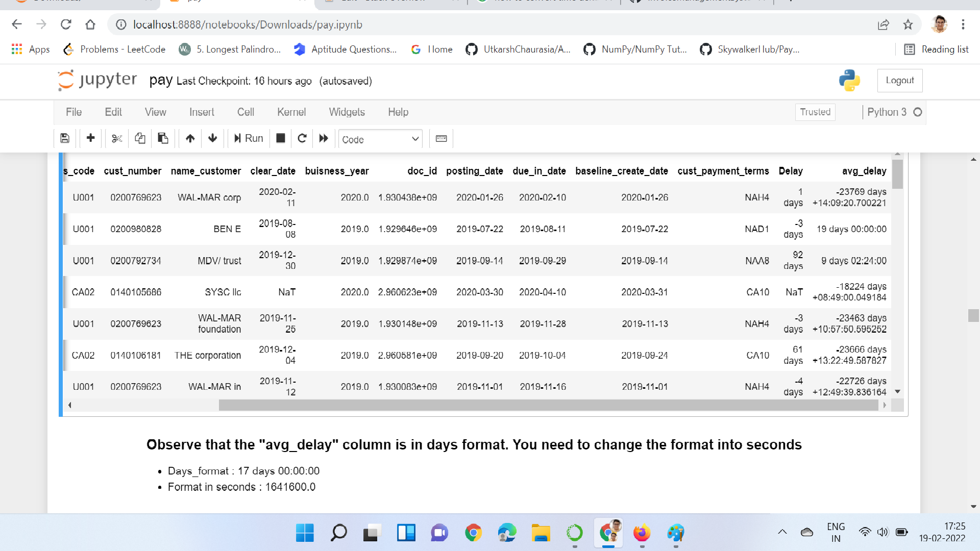Open the command palette keyboard icon
This screenshot has width=980, height=551.
(x=442, y=138)
